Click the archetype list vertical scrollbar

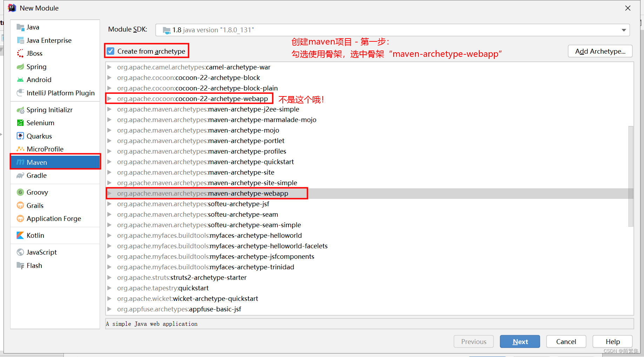[631, 176]
